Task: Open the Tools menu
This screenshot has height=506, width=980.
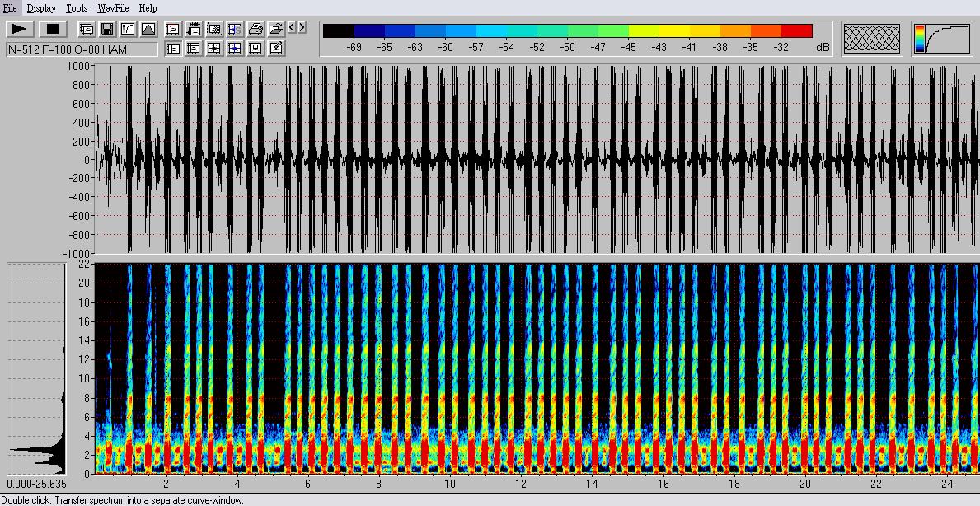Action: point(77,8)
